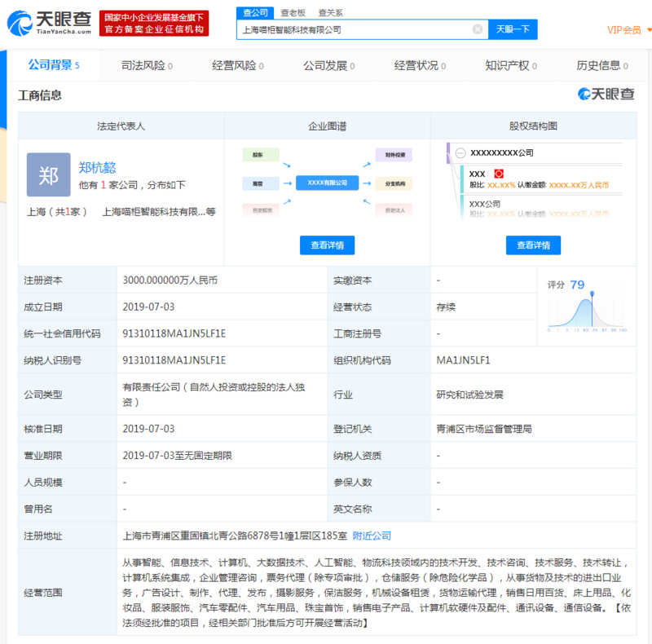Click the score distribution chart marker
This screenshot has height=644, width=652.
coord(592,293)
